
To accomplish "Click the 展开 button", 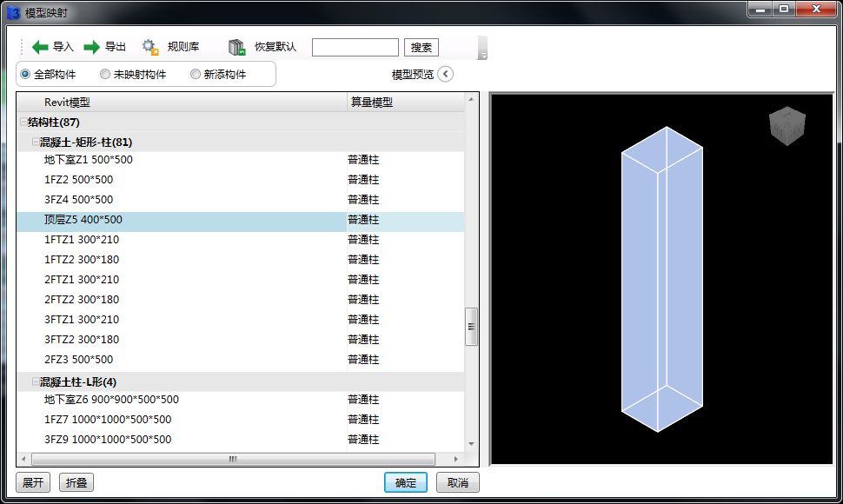I will [x=33, y=482].
